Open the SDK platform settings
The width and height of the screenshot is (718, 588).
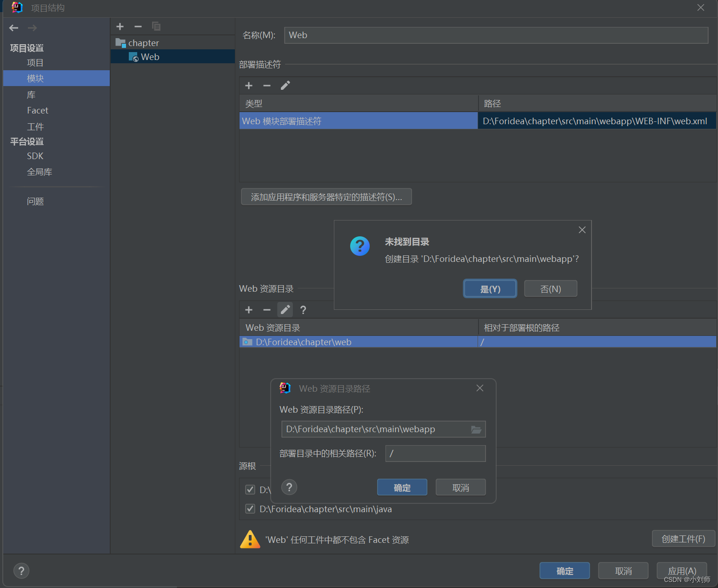(35, 156)
